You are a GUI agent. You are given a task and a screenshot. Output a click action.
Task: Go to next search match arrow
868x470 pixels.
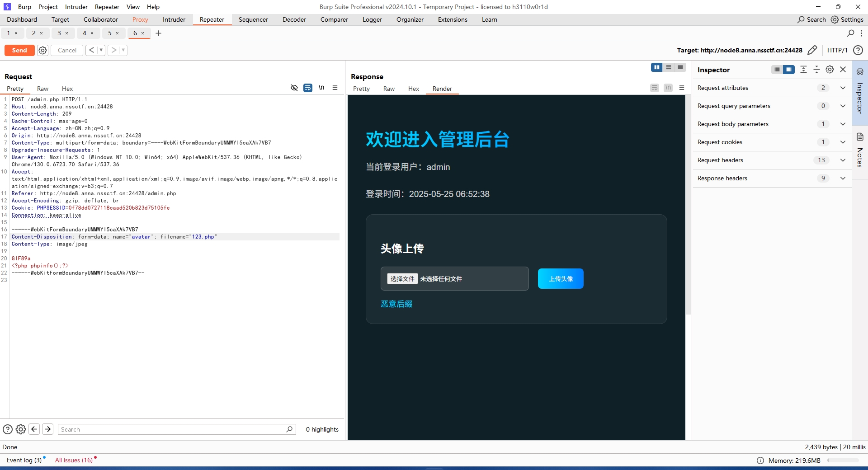click(48, 429)
